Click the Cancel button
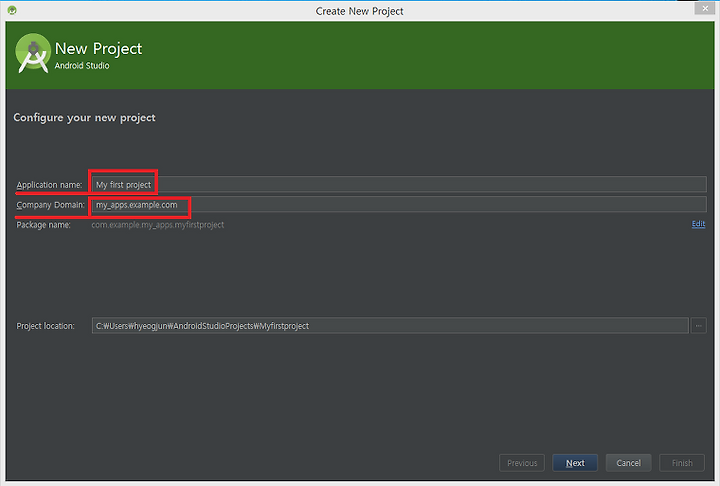Screen dimensions: 720x486 click(x=628, y=463)
